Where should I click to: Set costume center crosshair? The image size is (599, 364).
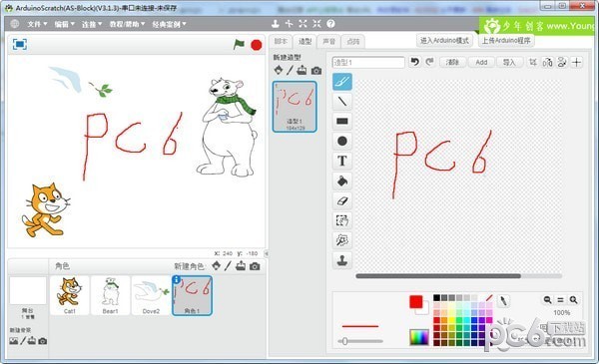(x=576, y=62)
